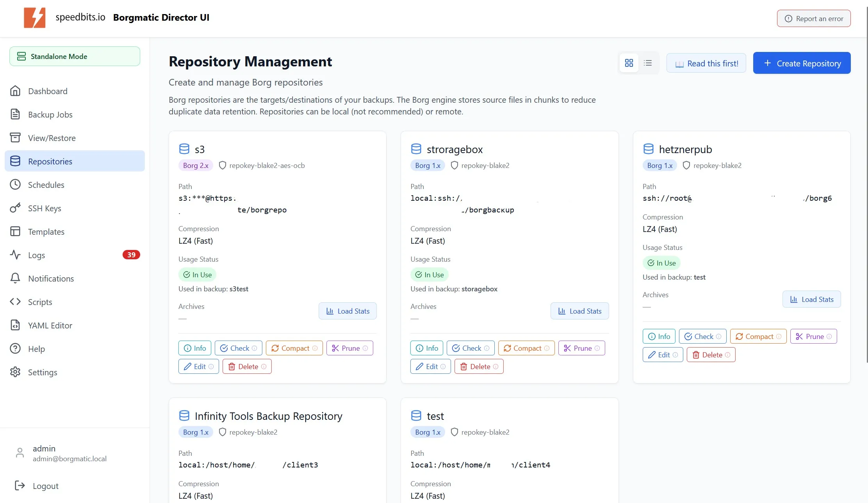Load Stats for s3 repository

(348, 311)
